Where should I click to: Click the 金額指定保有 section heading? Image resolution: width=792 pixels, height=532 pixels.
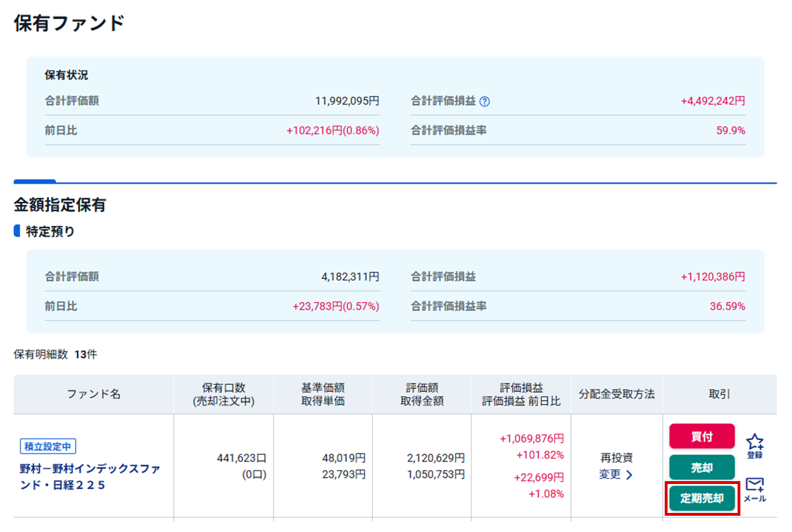coord(60,206)
